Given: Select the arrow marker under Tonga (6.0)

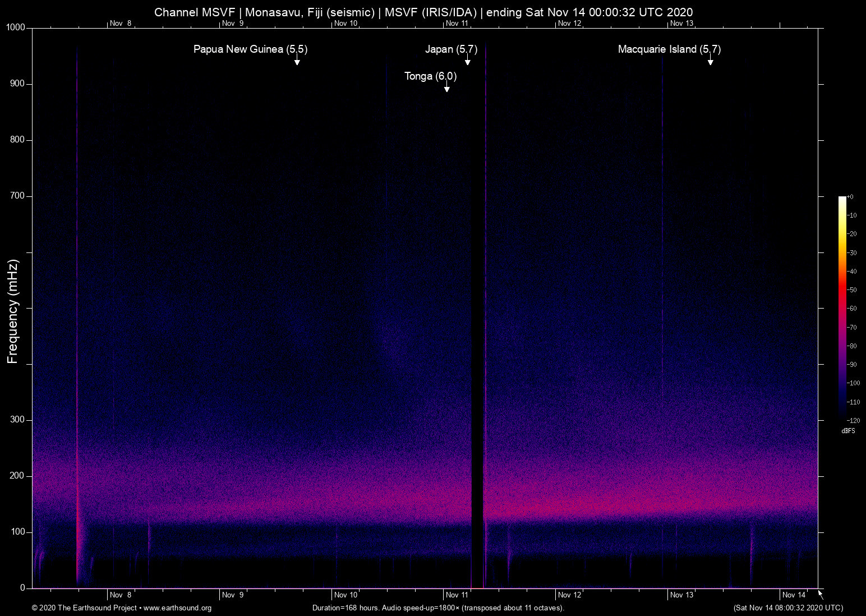Looking at the screenshot, I should 446,88.
